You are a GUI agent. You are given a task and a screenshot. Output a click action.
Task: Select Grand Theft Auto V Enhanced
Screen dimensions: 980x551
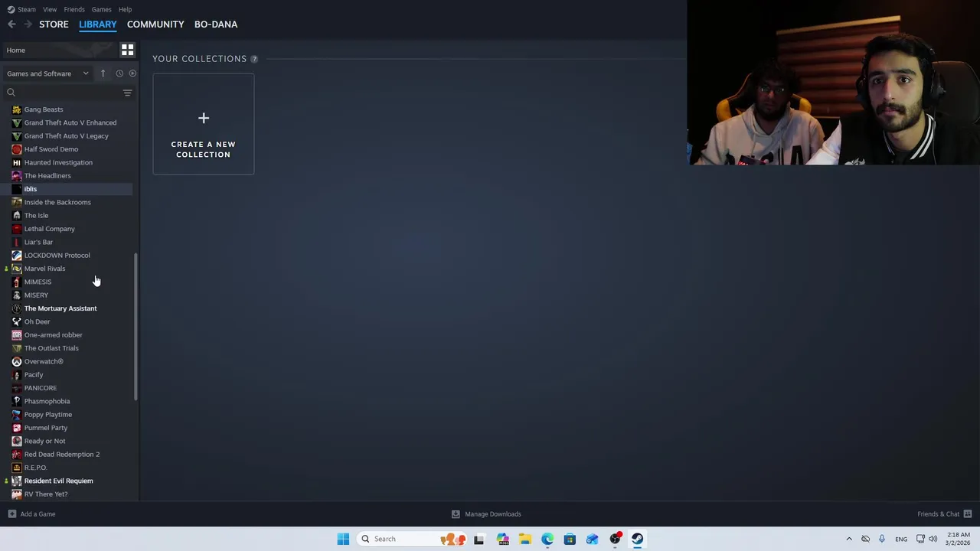tap(69, 122)
